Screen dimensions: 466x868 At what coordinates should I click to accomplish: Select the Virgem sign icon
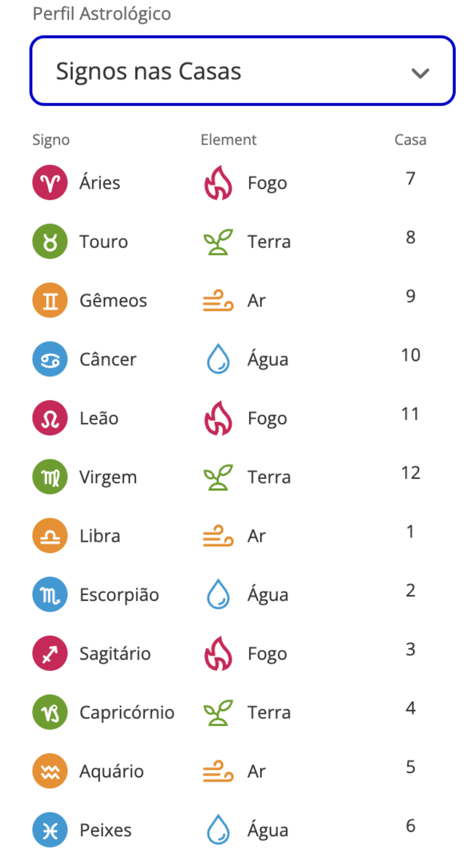pos(50,477)
